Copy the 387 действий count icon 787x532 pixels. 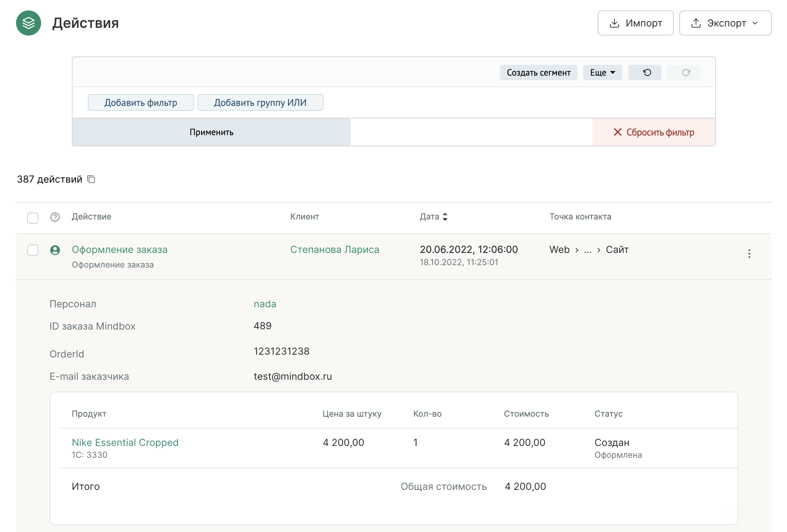click(x=91, y=179)
